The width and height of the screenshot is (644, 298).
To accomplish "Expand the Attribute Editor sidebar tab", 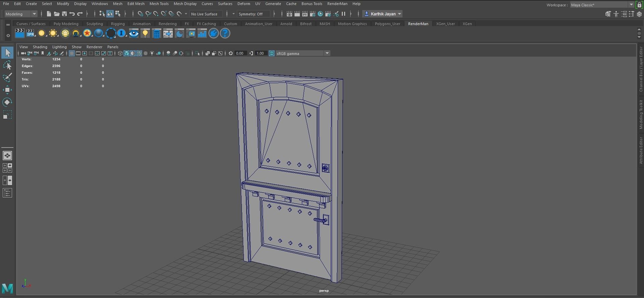I will tap(641, 150).
